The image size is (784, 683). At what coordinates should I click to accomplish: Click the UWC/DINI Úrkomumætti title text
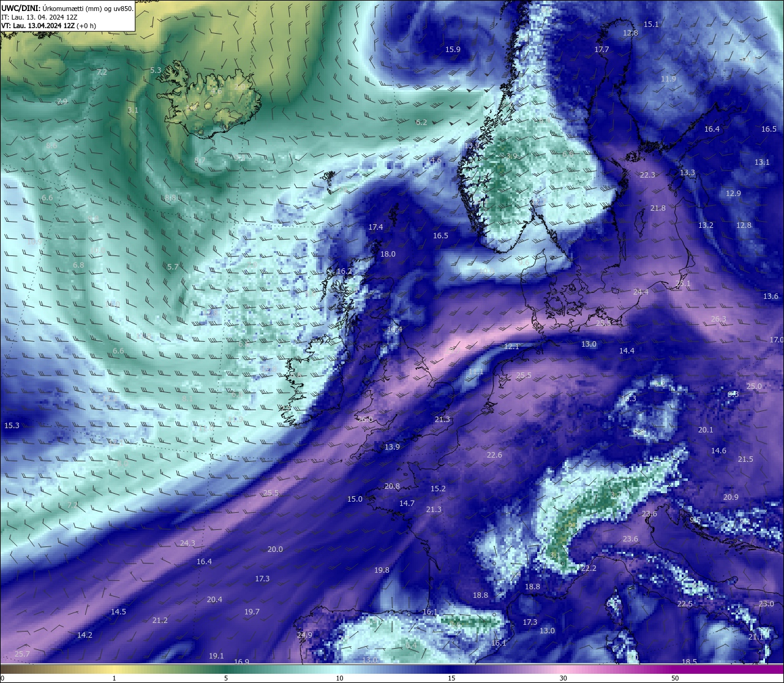[67, 8]
